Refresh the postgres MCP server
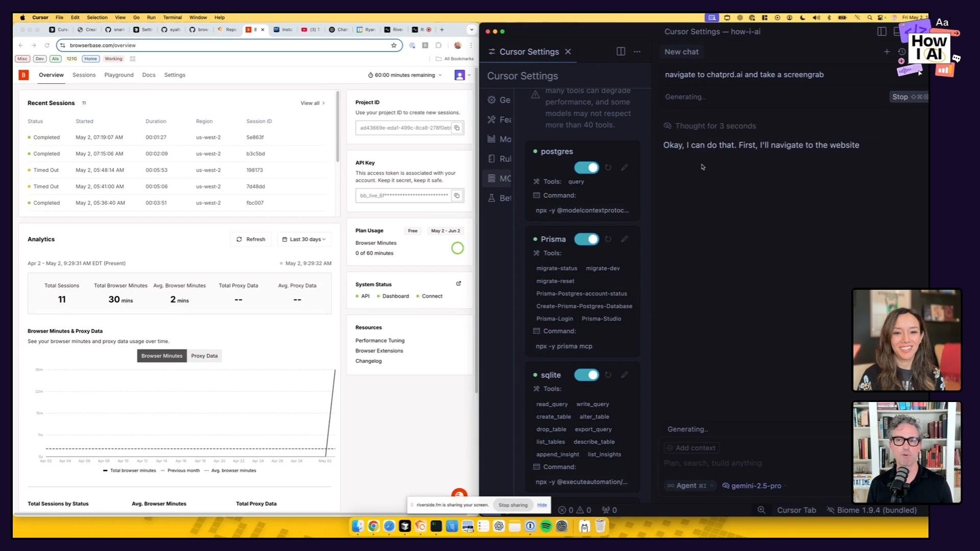The width and height of the screenshot is (980, 551). point(608,167)
